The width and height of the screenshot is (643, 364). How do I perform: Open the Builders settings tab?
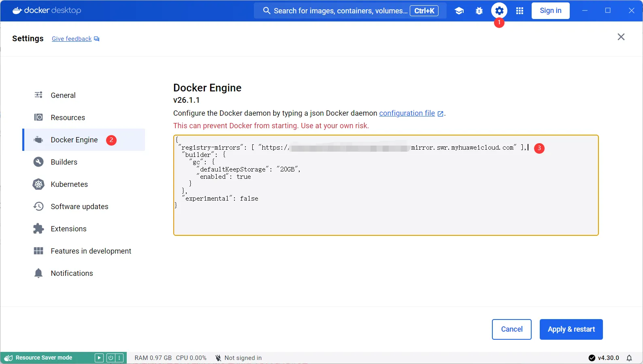click(x=84, y=162)
